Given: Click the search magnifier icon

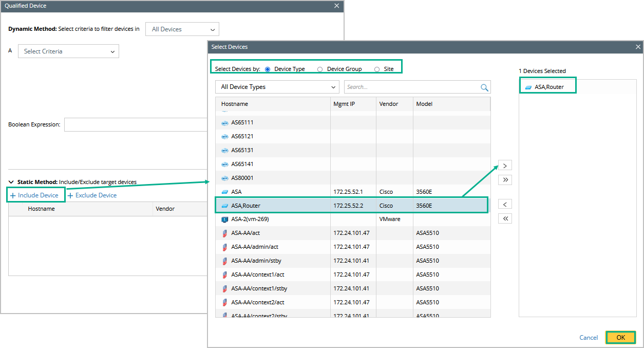Looking at the screenshot, I should coord(484,87).
